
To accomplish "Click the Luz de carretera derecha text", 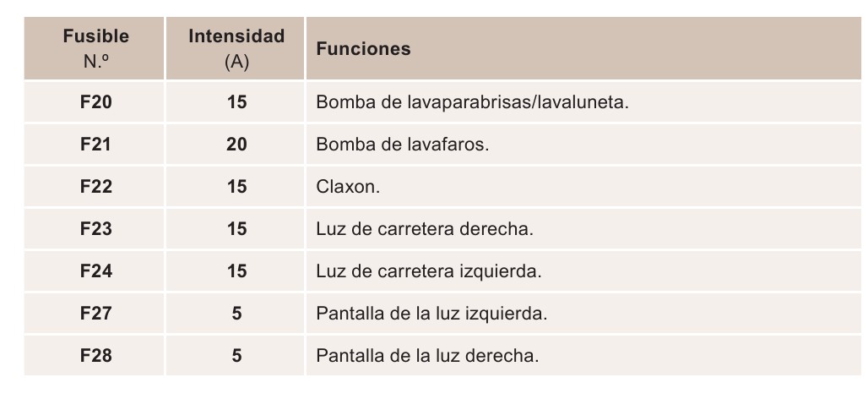I will 425,228.
